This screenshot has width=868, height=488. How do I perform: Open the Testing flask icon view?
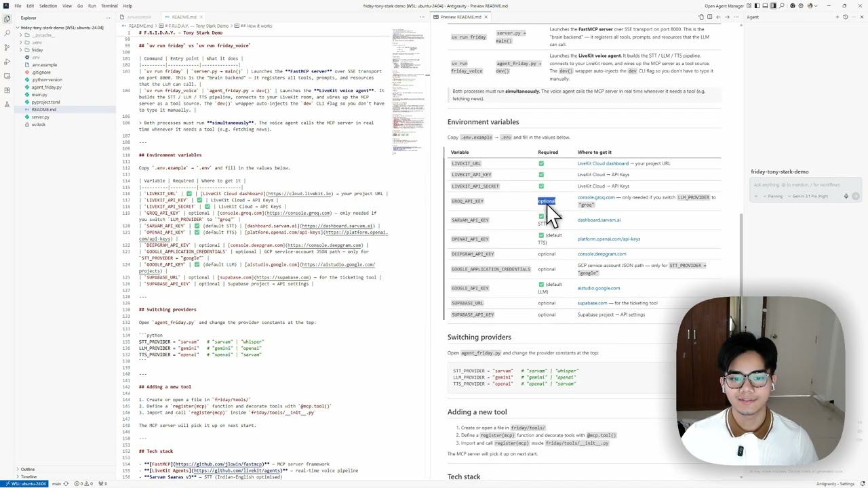[7, 104]
